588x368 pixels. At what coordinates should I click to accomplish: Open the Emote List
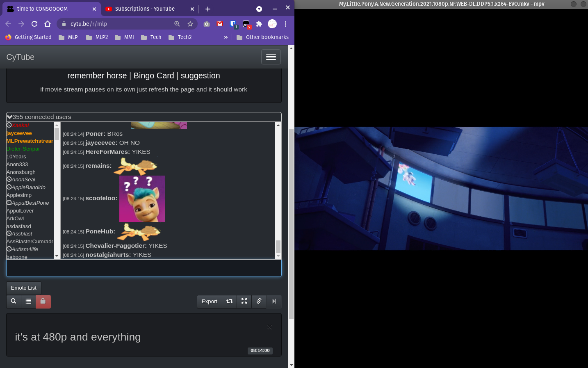pyautogui.click(x=24, y=288)
